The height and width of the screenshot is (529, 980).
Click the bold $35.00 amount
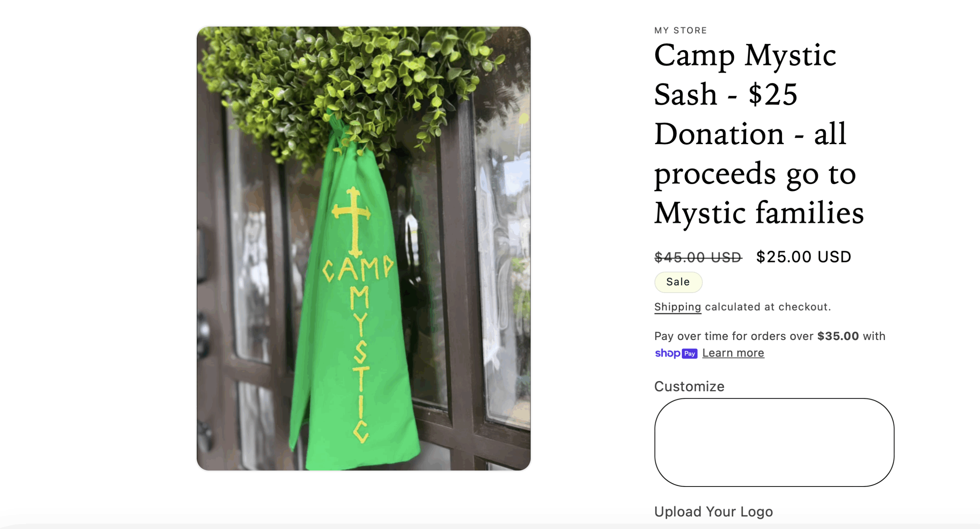[x=838, y=336]
